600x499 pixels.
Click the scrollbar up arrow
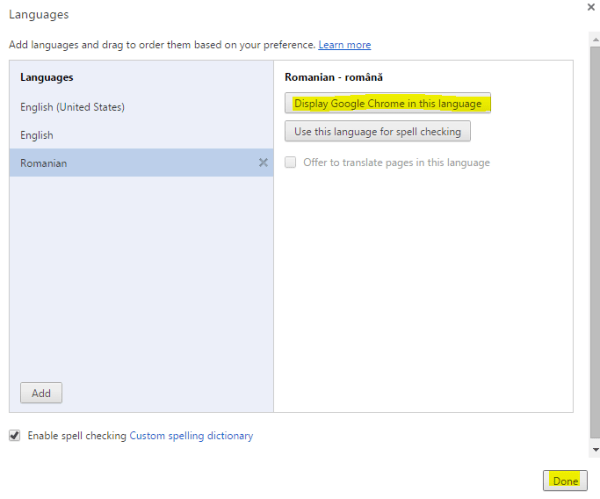click(x=595, y=39)
